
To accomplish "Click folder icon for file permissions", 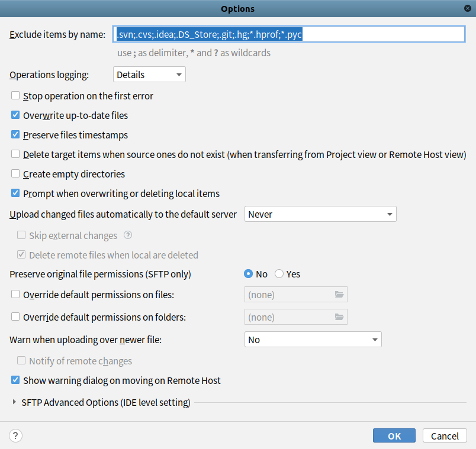I will click(339, 295).
